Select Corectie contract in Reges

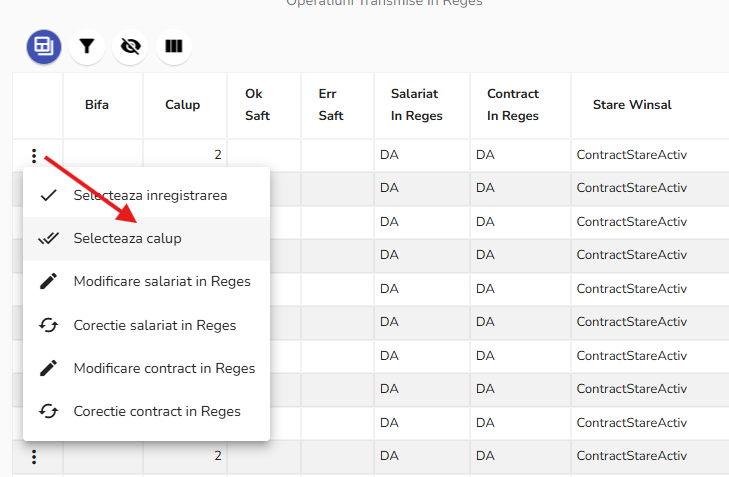(157, 411)
